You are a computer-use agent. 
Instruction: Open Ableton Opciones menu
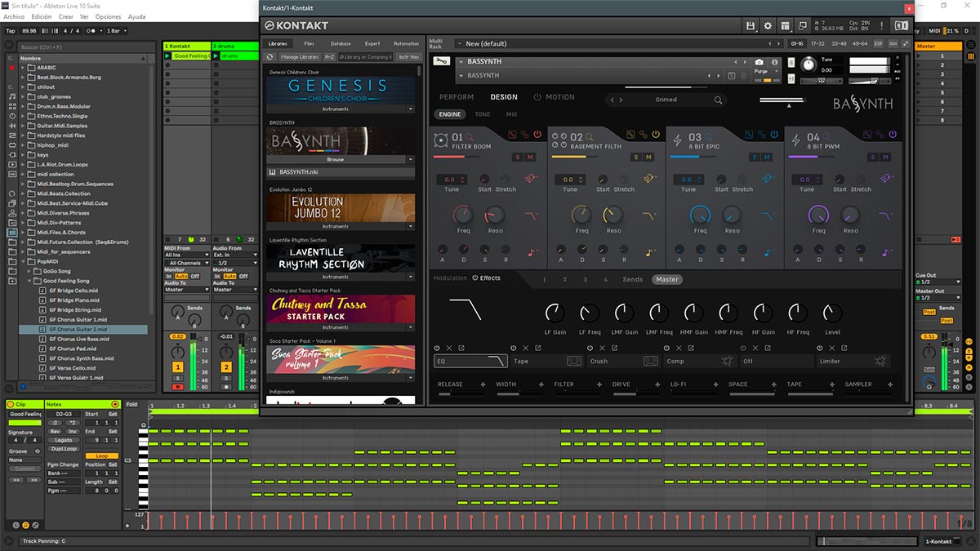click(x=108, y=16)
